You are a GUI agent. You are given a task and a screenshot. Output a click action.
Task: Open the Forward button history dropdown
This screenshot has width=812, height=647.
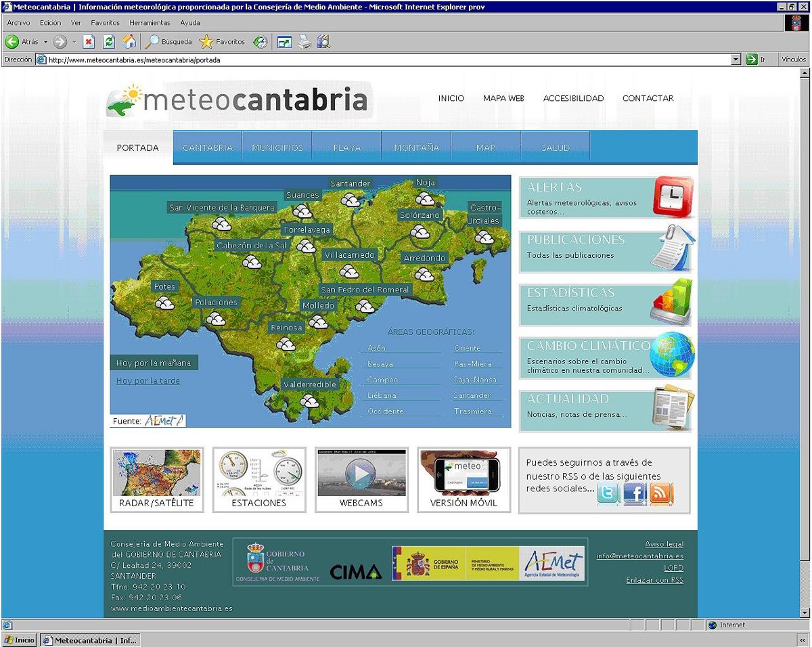74,42
